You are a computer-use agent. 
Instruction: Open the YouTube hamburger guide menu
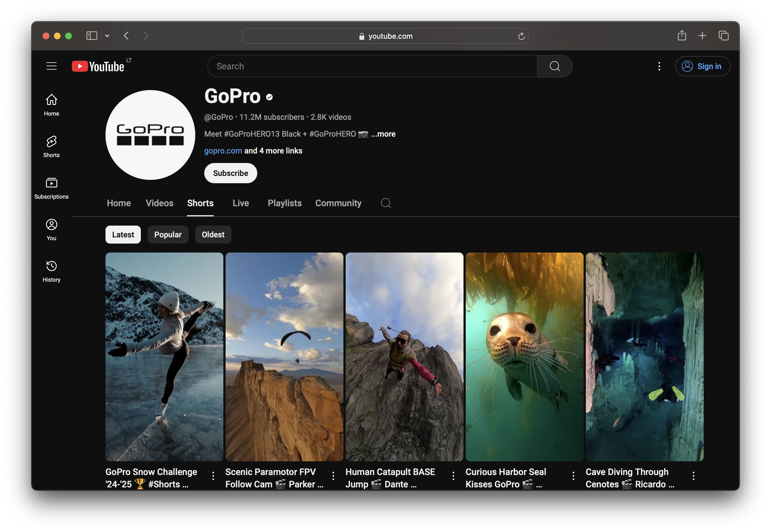(x=51, y=66)
